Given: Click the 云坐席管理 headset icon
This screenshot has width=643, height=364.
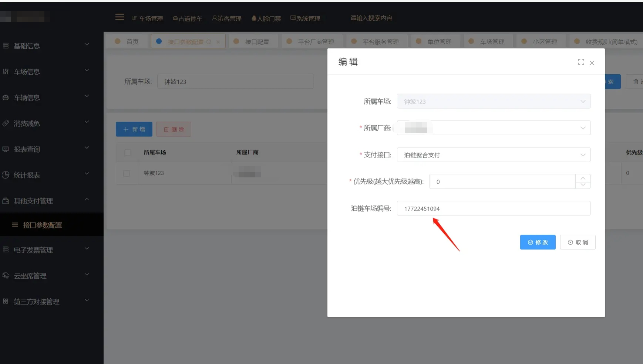Looking at the screenshot, I should pyautogui.click(x=6, y=276).
